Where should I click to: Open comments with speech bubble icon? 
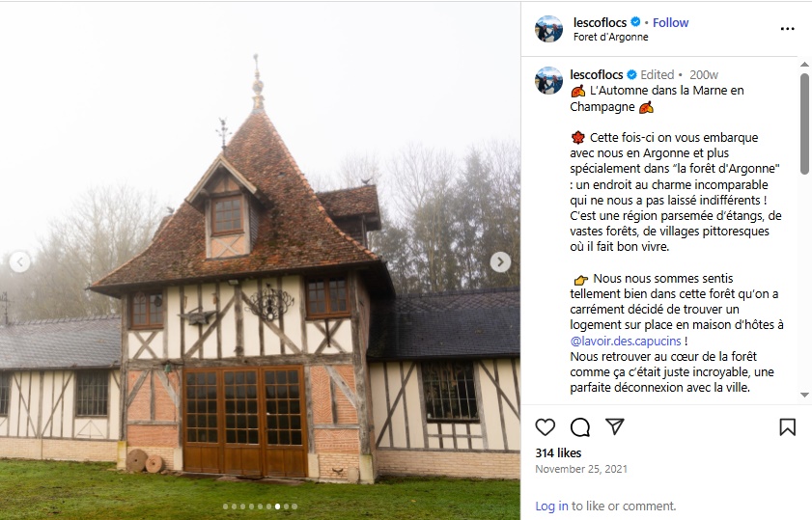pos(580,426)
